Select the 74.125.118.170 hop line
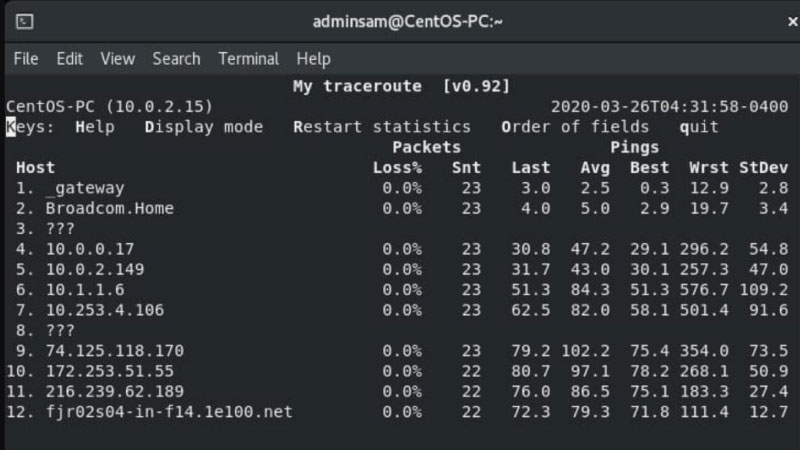Screen dimensions: 800x450 click(114, 351)
